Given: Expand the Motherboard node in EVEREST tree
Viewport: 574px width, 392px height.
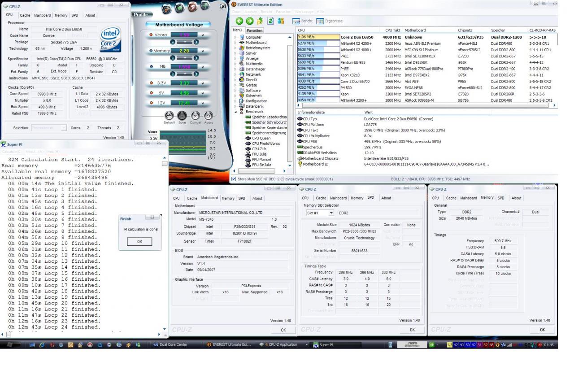Looking at the screenshot, I should 235,43.
